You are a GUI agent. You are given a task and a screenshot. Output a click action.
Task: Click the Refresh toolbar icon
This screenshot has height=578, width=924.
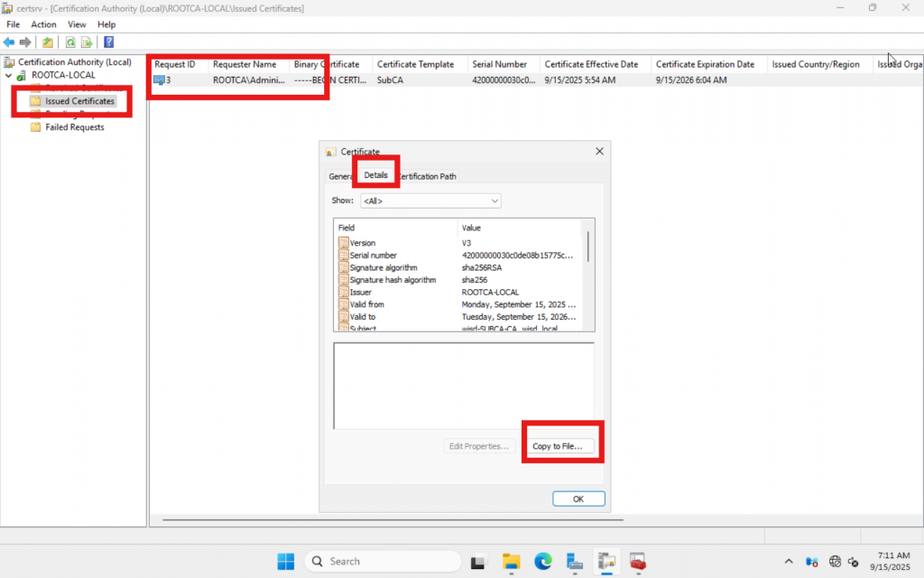click(x=70, y=42)
